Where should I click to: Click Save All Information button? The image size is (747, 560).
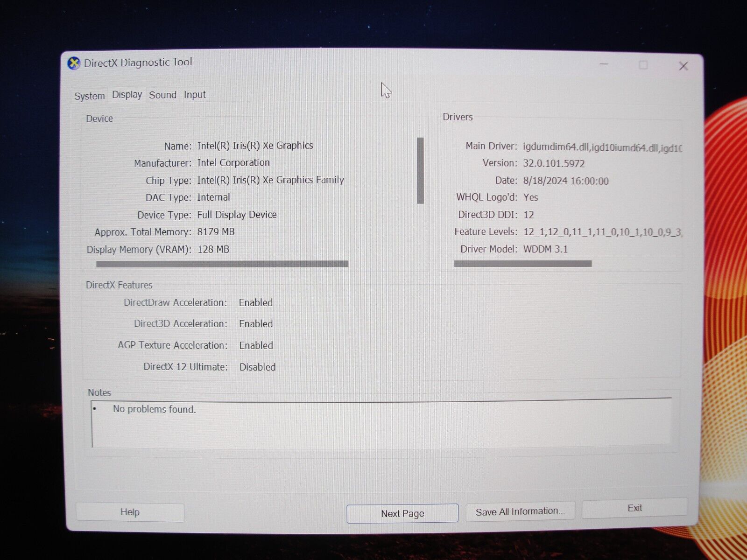point(520,511)
